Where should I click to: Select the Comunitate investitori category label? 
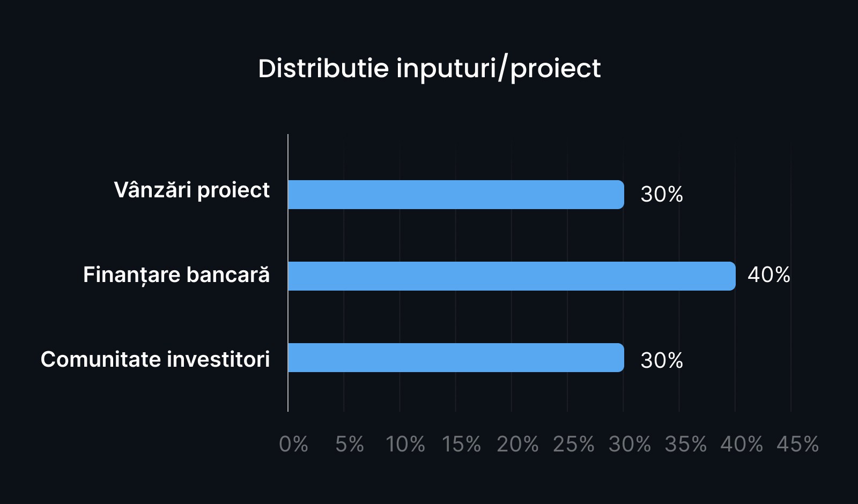[156, 359]
